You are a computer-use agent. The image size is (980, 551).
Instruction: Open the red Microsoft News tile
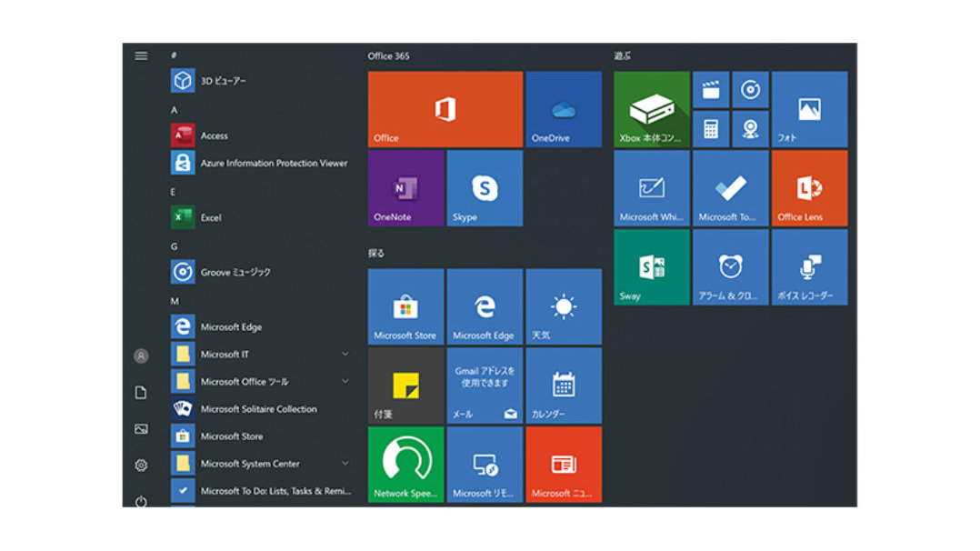(564, 465)
